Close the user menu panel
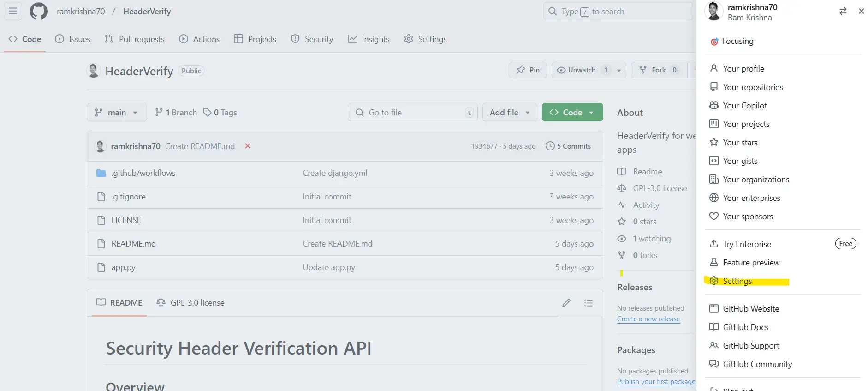This screenshot has height=391, width=868. point(861,12)
